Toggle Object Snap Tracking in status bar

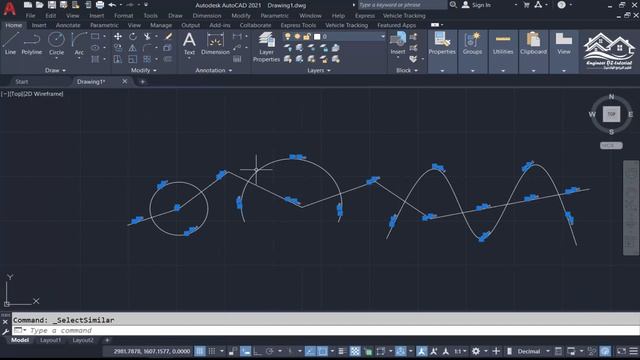tap(310, 351)
